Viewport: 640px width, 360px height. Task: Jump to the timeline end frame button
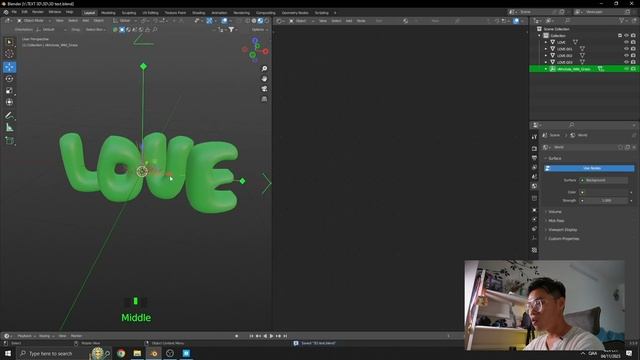pyautogui.click(x=285, y=336)
